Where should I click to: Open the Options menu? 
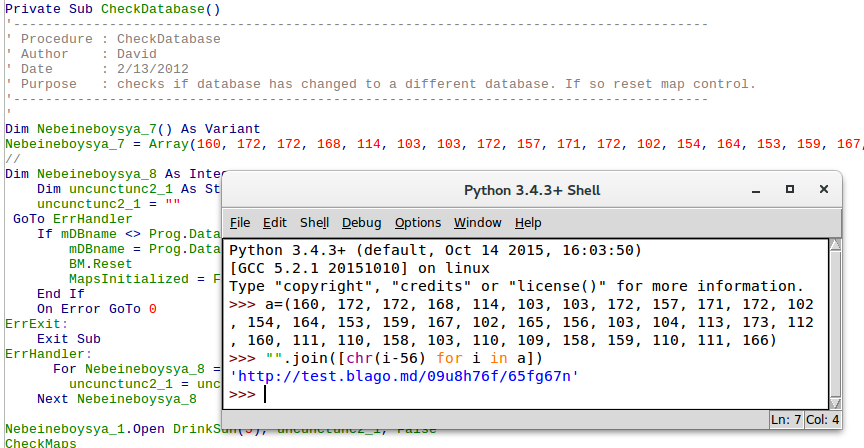pyautogui.click(x=417, y=222)
